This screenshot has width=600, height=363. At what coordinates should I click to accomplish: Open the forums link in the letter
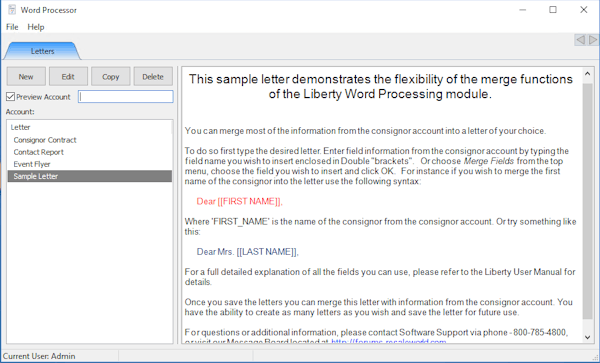388,341
